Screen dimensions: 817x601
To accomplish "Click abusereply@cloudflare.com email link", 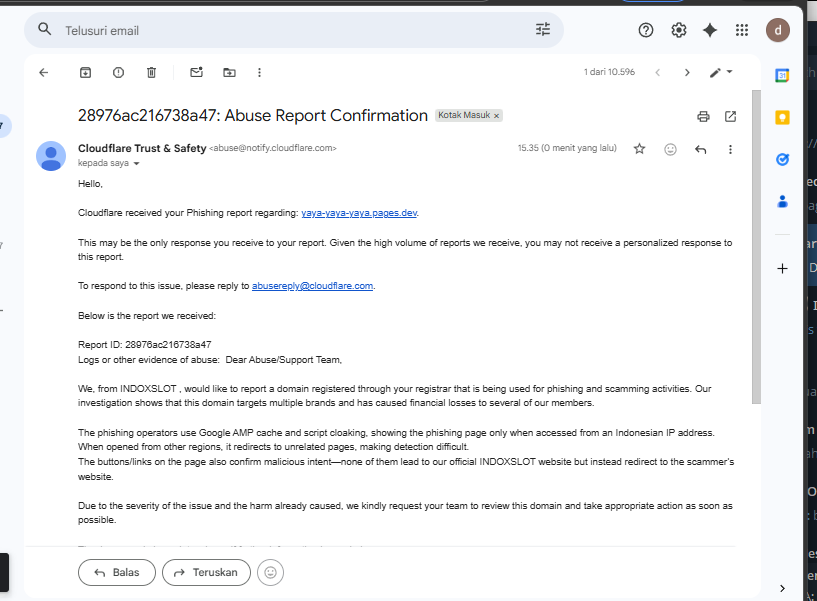I will [x=313, y=286].
